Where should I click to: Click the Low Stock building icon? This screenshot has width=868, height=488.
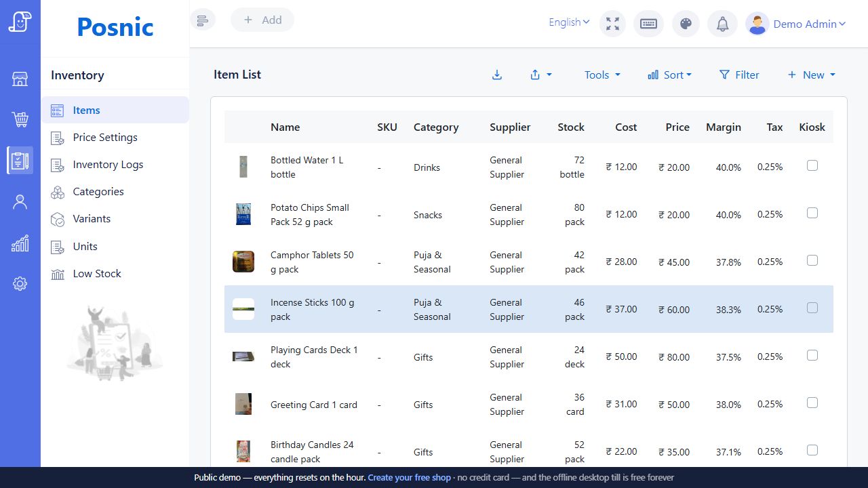[x=58, y=274]
